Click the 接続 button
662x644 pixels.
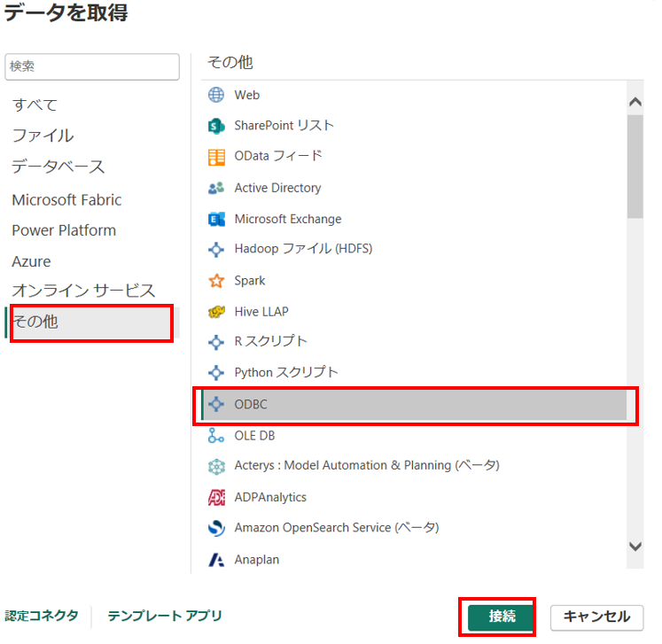(x=501, y=617)
